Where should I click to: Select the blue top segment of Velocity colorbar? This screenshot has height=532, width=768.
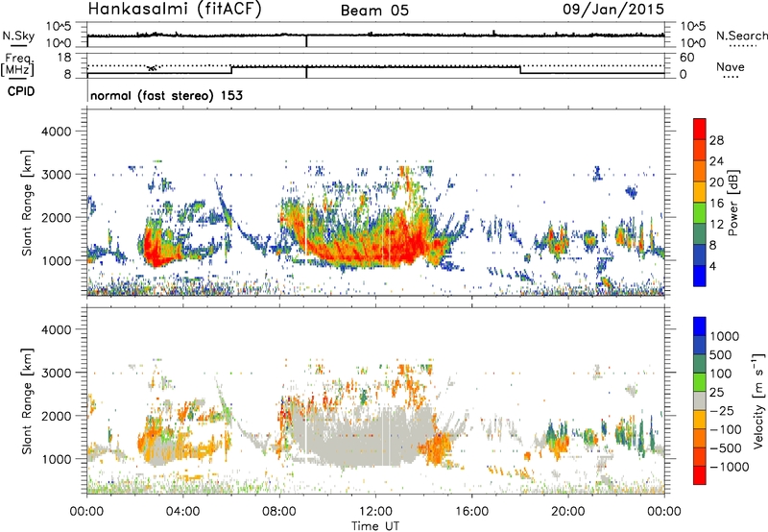coord(700,326)
